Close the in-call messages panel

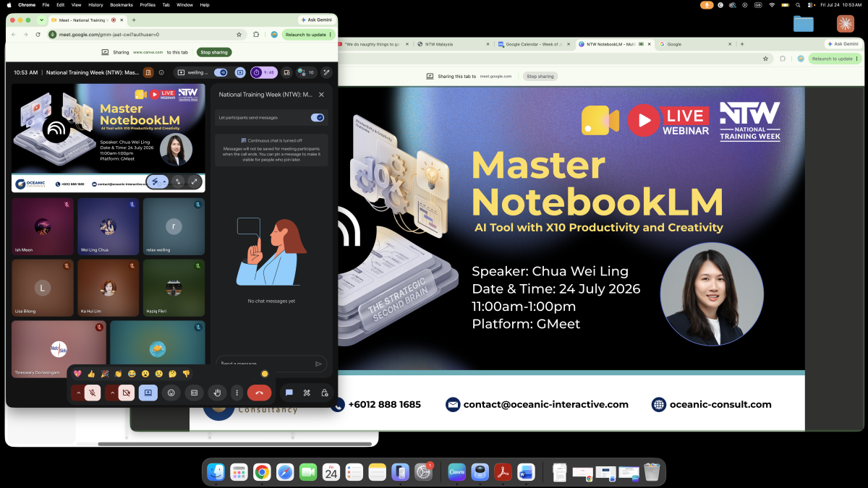tap(321, 95)
